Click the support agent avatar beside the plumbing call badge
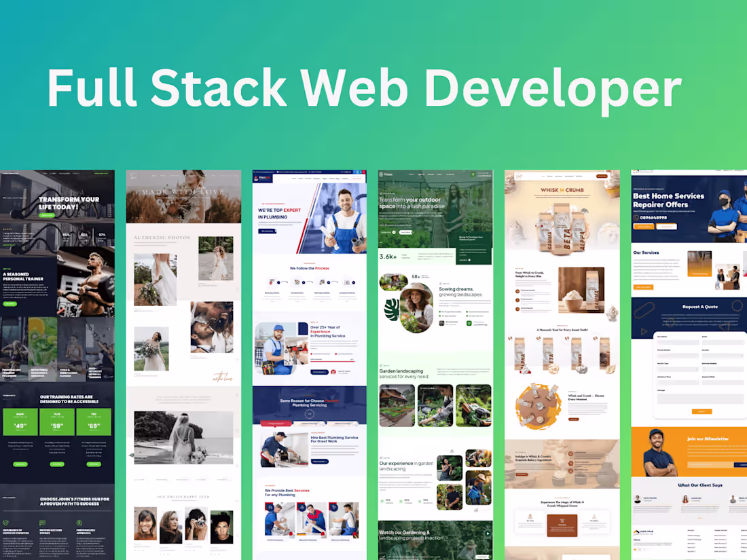 pyautogui.click(x=333, y=372)
